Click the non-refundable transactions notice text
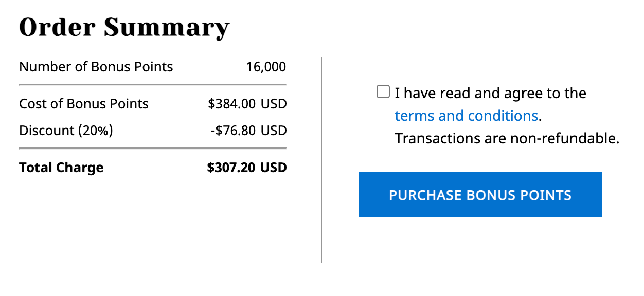Screen dimensions: 644x296 coord(507,138)
